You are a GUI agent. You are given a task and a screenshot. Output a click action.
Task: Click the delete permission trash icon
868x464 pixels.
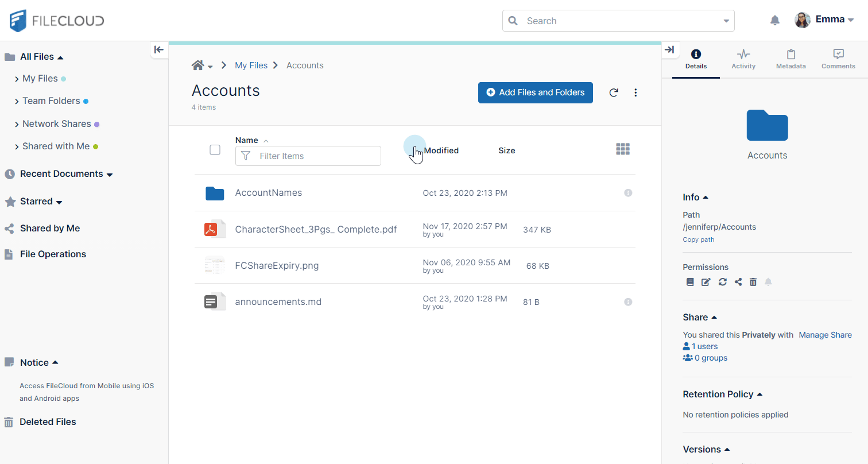(x=753, y=282)
